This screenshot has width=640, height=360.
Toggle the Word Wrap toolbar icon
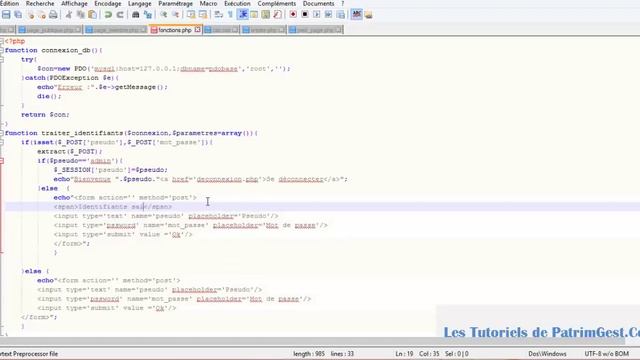click(218, 15)
